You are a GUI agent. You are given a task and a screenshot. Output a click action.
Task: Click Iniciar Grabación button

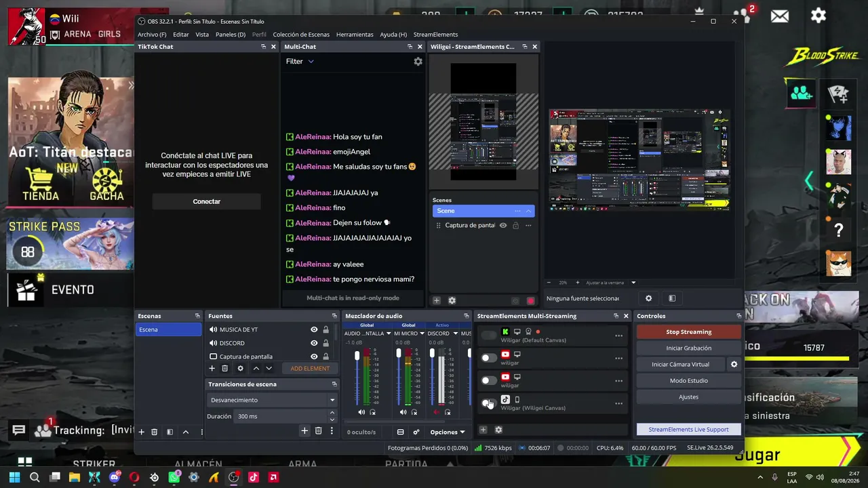pyautogui.click(x=688, y=348)
